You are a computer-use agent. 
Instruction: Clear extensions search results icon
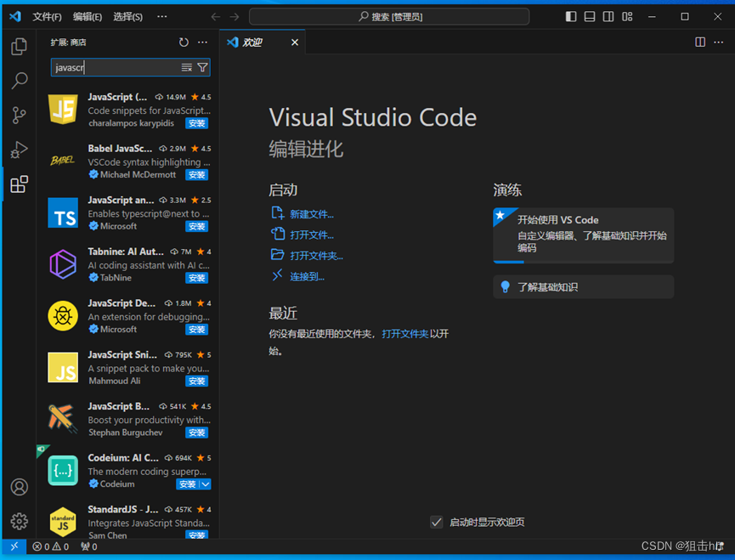pyautogui.click(x=187, y=67)
